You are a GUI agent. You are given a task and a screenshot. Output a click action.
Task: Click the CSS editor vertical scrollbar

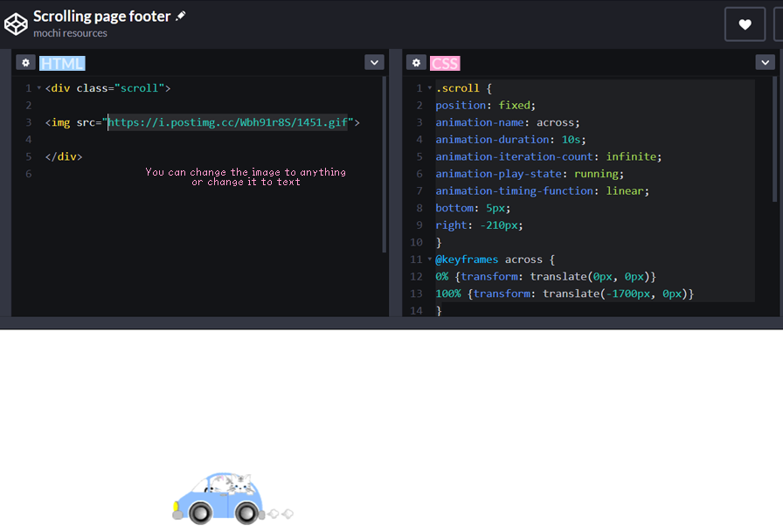(774, 140)
